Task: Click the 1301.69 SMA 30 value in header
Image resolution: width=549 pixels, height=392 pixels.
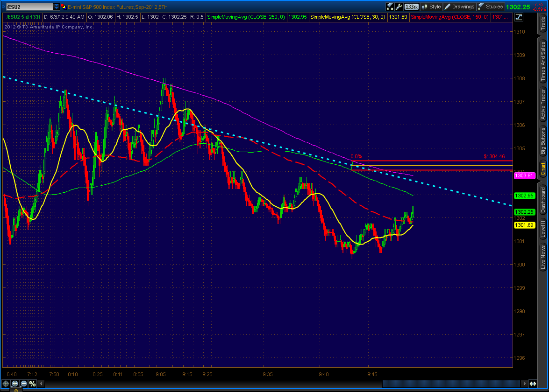Action: pos(398,17)
